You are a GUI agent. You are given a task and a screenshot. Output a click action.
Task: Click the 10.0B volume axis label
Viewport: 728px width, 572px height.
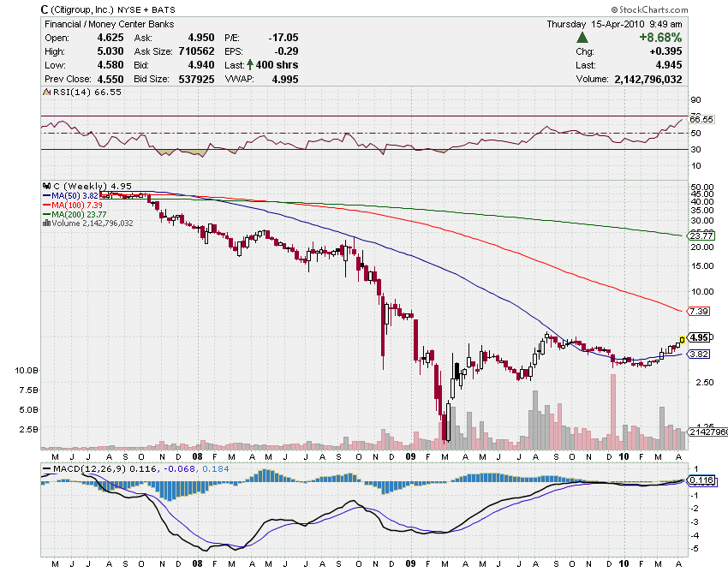click(27, 371)
